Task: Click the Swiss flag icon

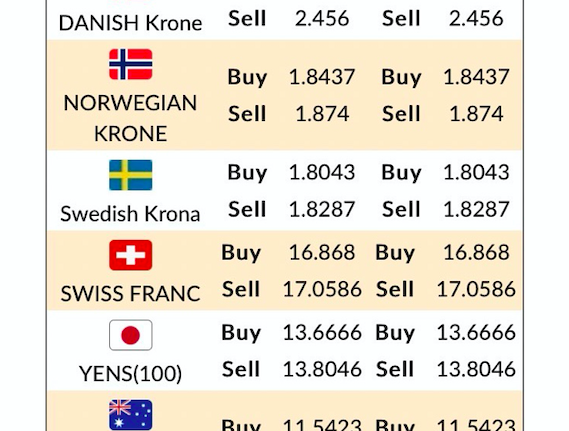Action: [x=131, y=255]
